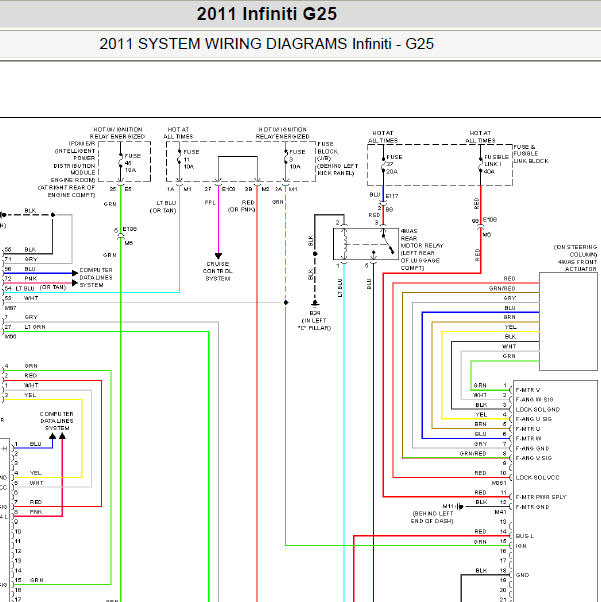Screen dimensions: 601x602
Task: Click the 'GRY' wire label at pin 71
Action: pyautogui.click(x=31, y=259)
